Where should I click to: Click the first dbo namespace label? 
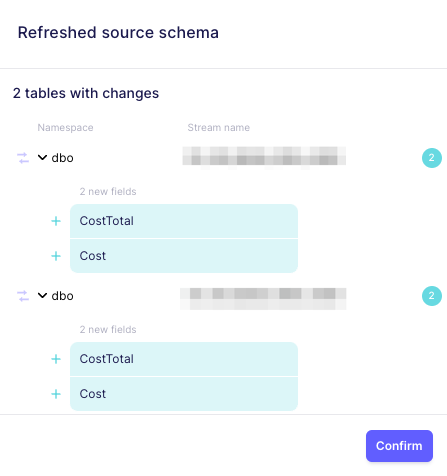62,158
